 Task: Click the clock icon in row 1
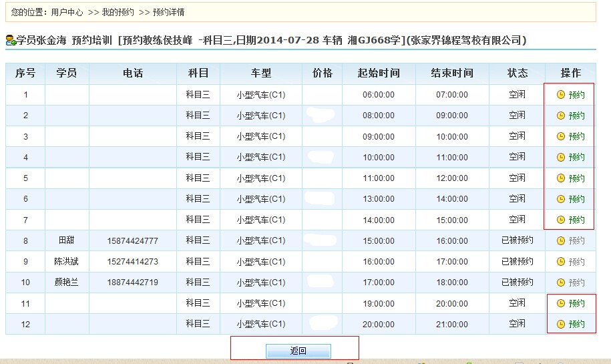(x=561, y=95)
